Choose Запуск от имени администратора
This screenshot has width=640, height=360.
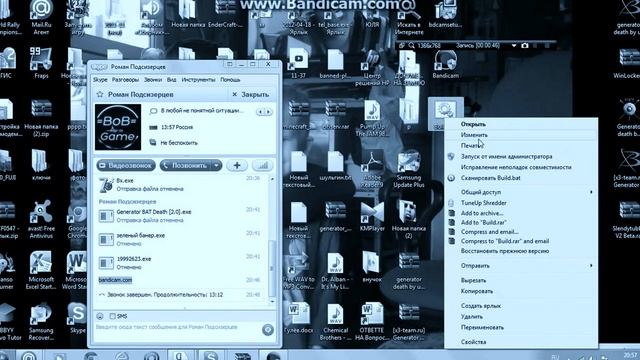[521, 156]
